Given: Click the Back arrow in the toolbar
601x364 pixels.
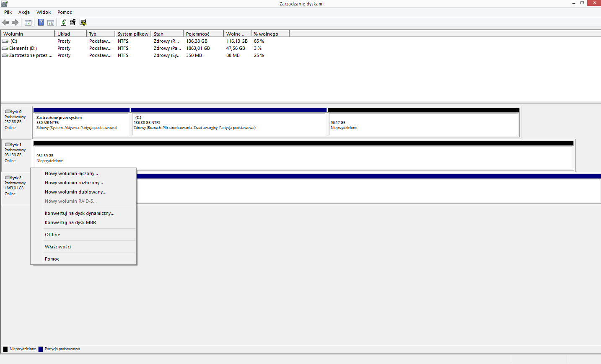Looking at the screenshot, I should [x=5, y=22].
